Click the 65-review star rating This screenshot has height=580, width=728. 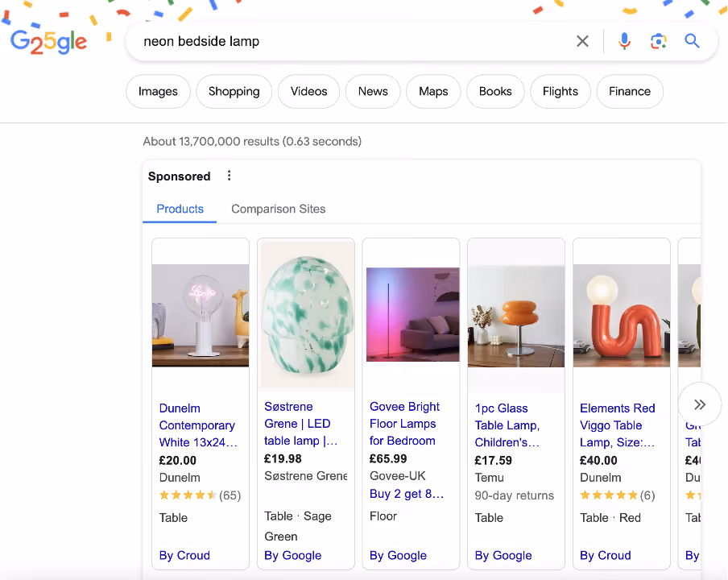(x=200, y=495)
